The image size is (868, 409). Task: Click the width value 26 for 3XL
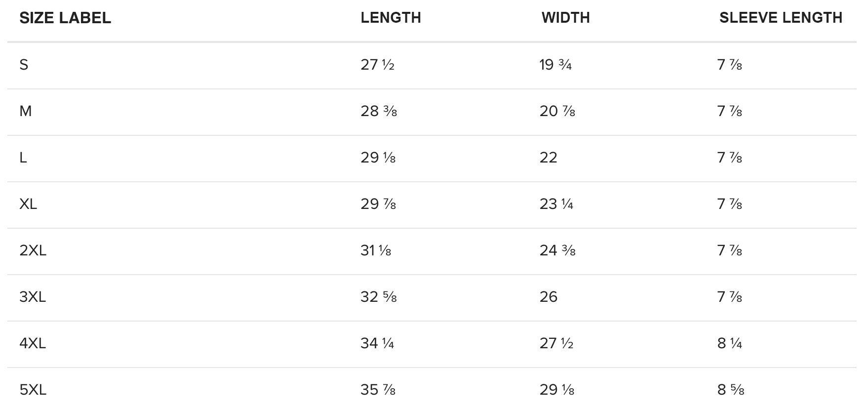549,297
